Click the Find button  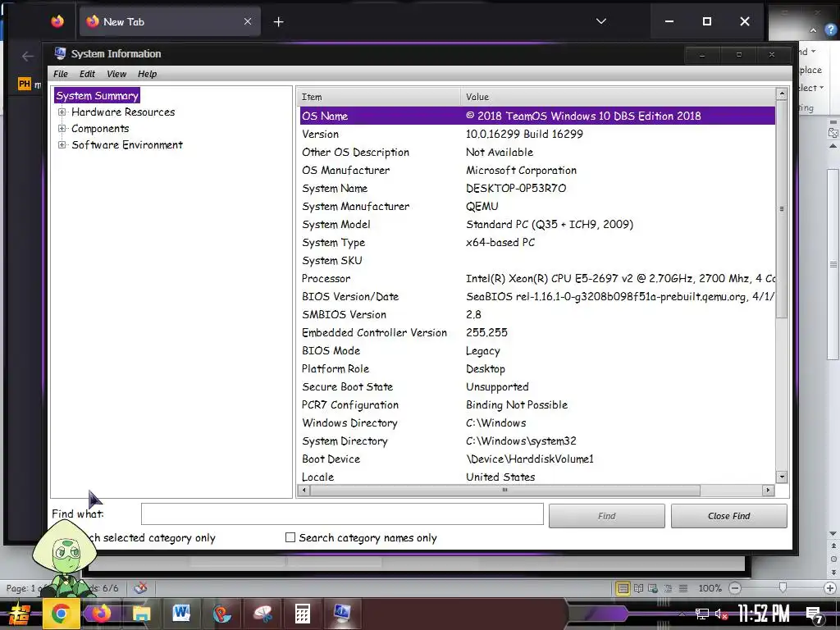point(606,516)
